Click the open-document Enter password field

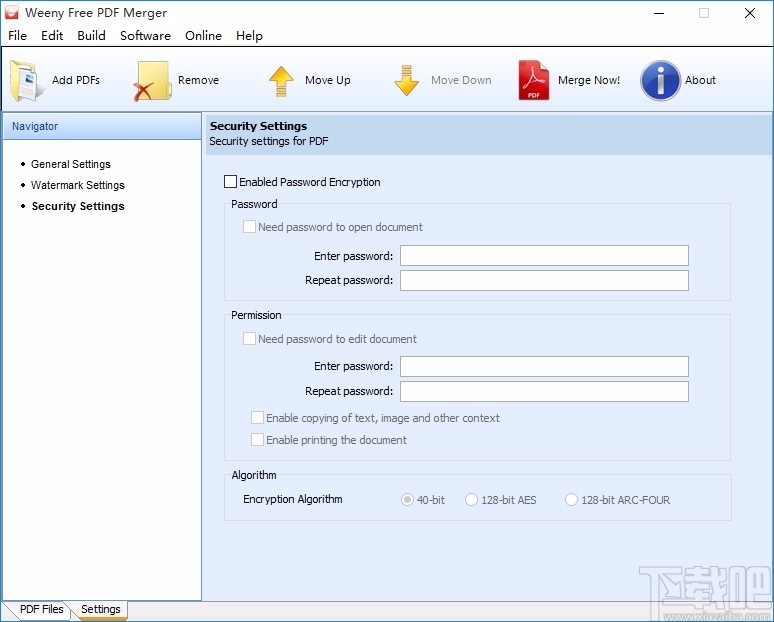pos(544,256)
